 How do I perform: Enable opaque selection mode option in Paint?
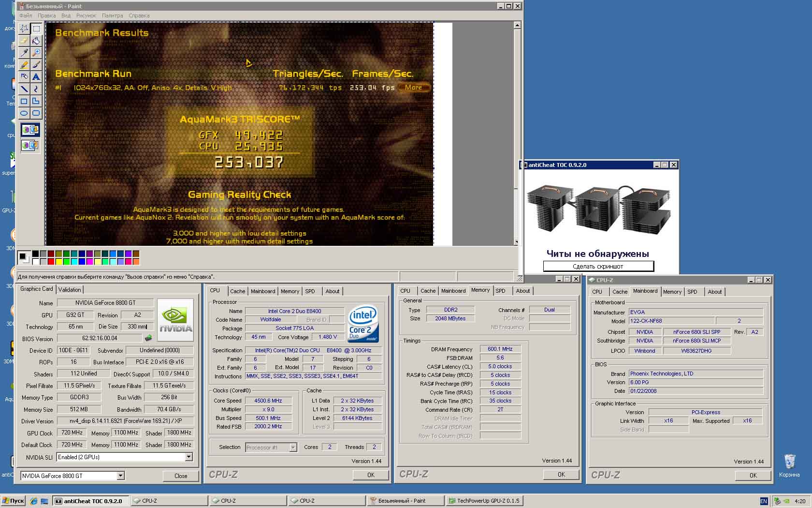pyautogui.click(x=30, y=130)
